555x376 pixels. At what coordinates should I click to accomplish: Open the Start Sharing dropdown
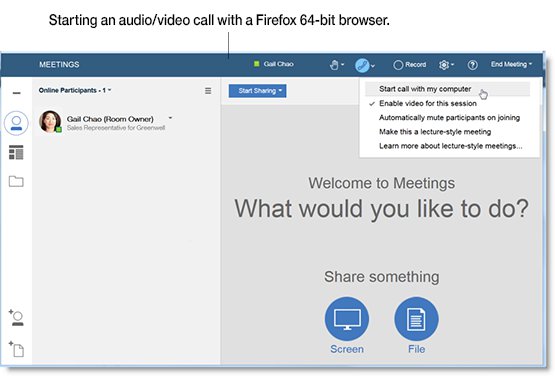(x=257, y=91)
